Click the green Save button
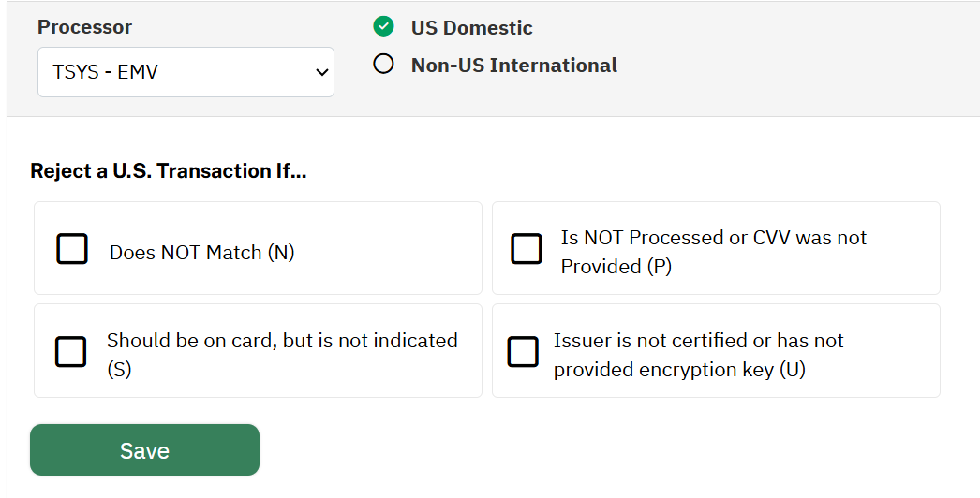This screenshot has height=498, width=980. [144, 450]
